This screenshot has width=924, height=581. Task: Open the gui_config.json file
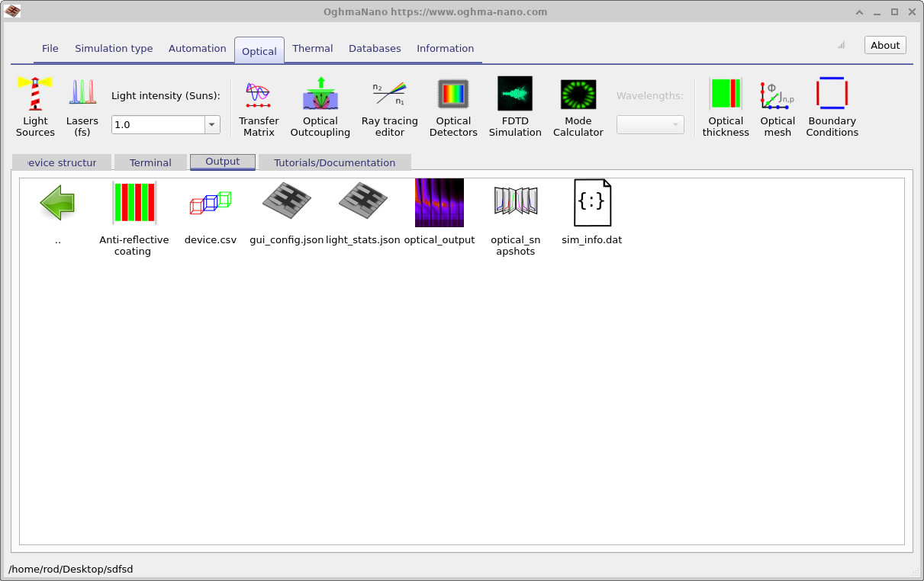(x=287, y=213)
